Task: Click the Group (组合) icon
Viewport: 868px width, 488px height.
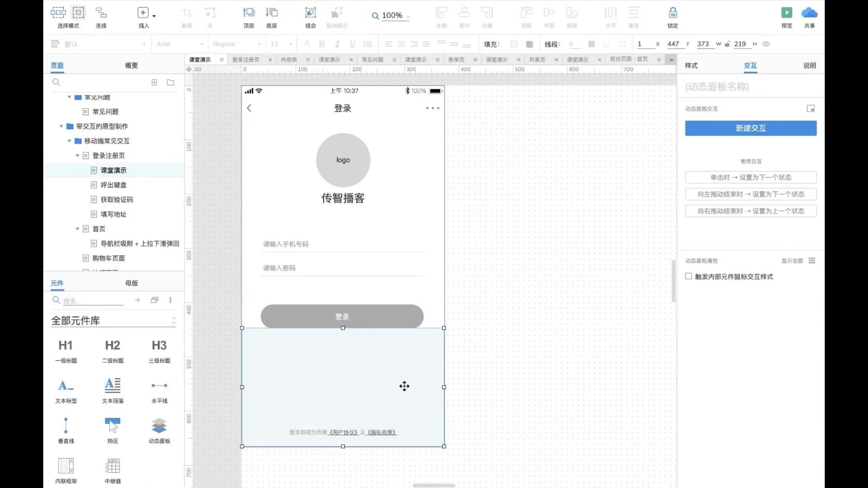Action: pyautogui.click(x=310, y=13)
